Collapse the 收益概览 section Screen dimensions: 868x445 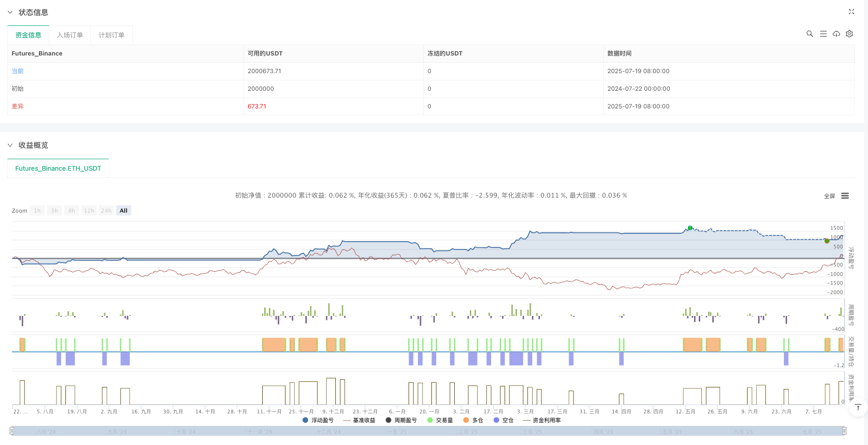tap(10, 145)
